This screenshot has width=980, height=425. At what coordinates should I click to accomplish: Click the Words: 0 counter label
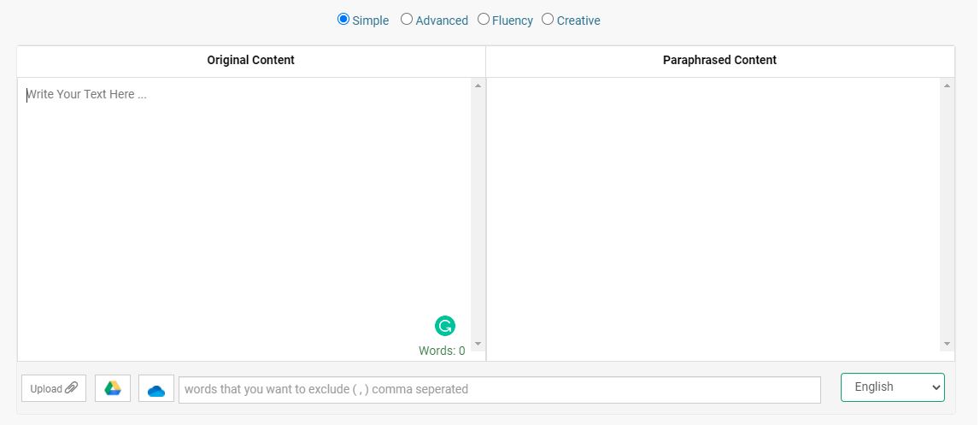pyautogui.click(x=442, y=351)
